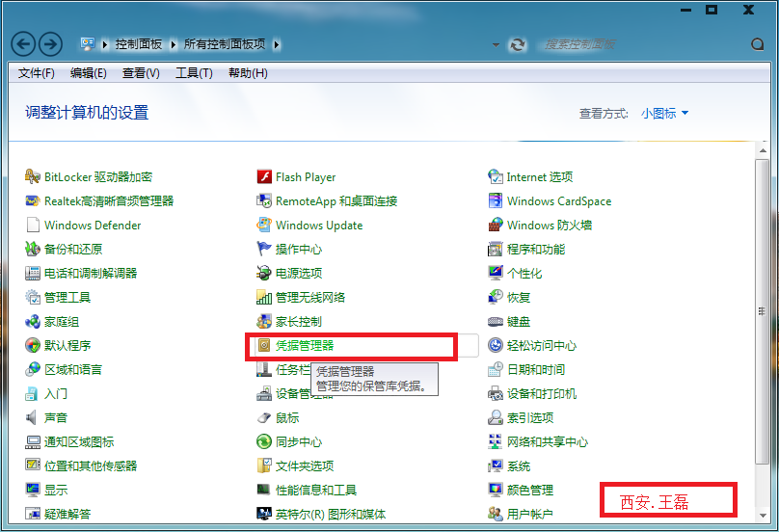Click the 电话和调制解调器 icon
Image resolution: width=779 pixels, height=532 pixels.
click(32, 273)
